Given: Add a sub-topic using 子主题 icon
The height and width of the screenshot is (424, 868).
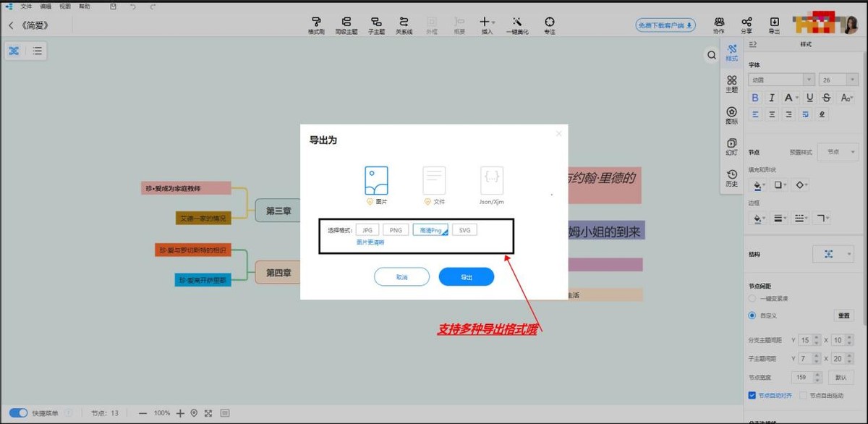Looking at the screenshot, I should (375, 25).
